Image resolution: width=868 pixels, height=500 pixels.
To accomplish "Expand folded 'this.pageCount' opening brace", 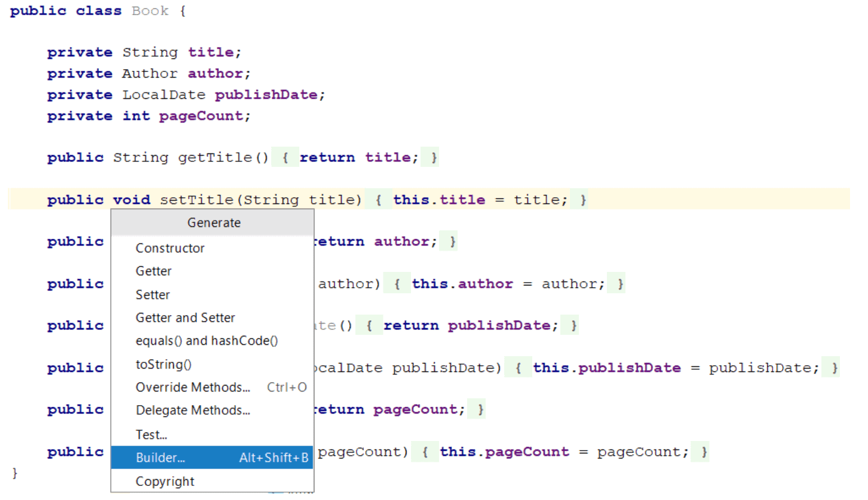I will (424, 452).
